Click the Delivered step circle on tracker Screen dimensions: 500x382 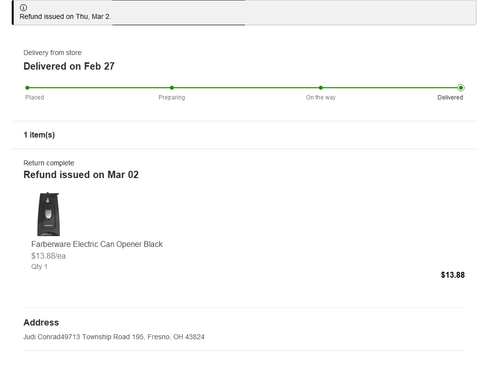461,88
